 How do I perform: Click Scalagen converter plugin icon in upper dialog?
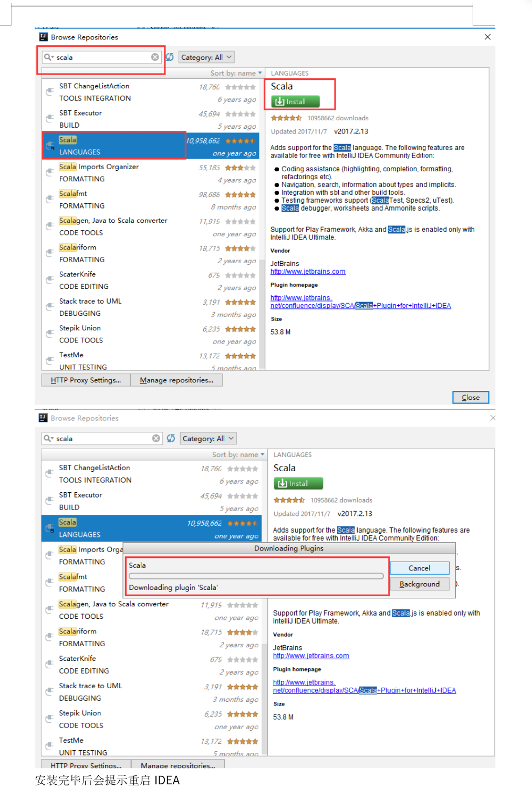point(50,226)
